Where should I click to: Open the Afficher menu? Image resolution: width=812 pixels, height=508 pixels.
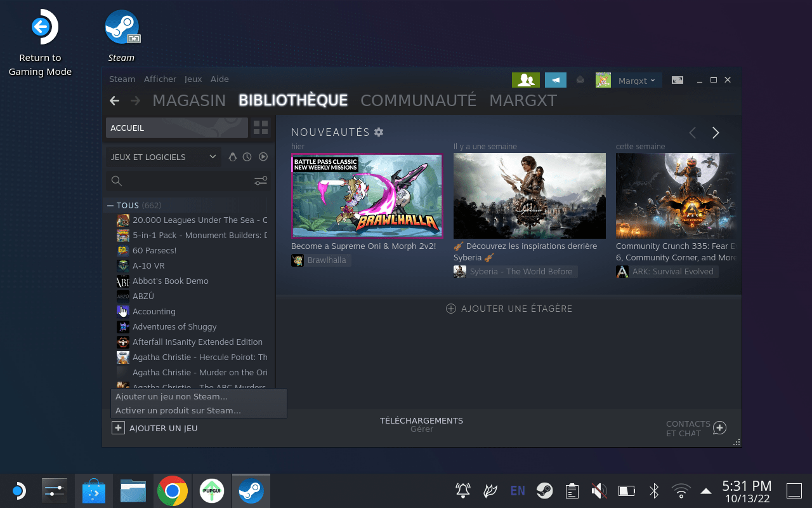tap(160, 79)
